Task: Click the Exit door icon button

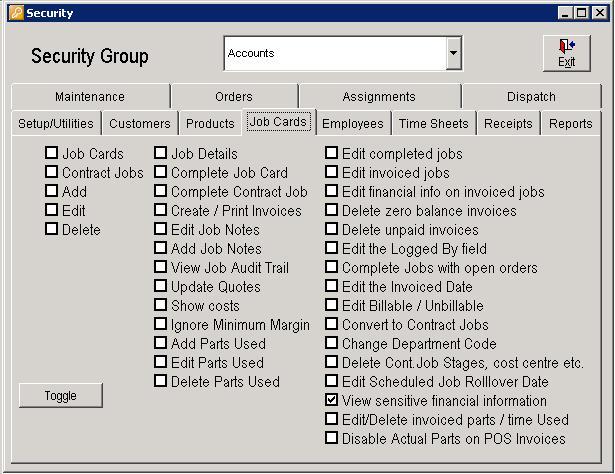Action: coord(566,53)
